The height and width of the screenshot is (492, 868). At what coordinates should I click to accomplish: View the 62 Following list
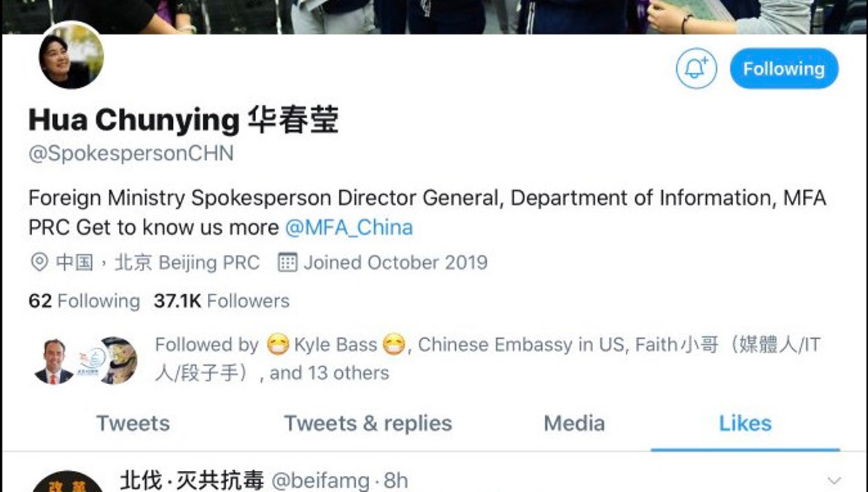coord(84,300)
